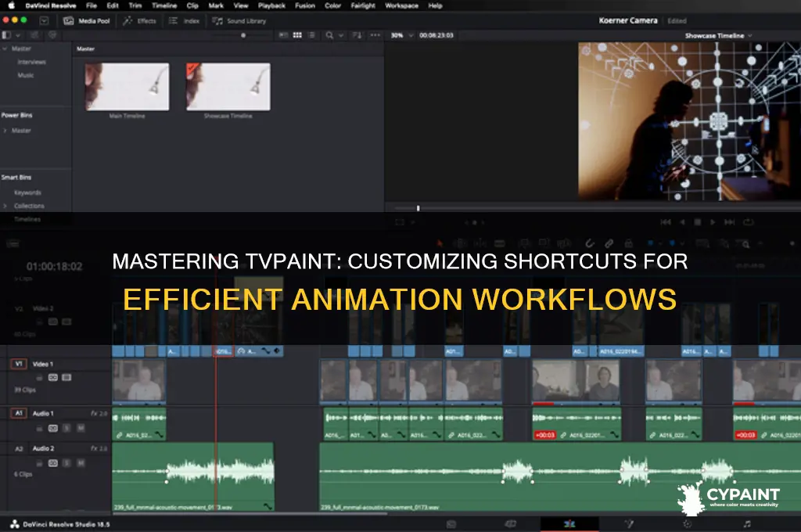The image size is (801, 532).
Task: Mute the Audio 1 track
Action: 81,428
